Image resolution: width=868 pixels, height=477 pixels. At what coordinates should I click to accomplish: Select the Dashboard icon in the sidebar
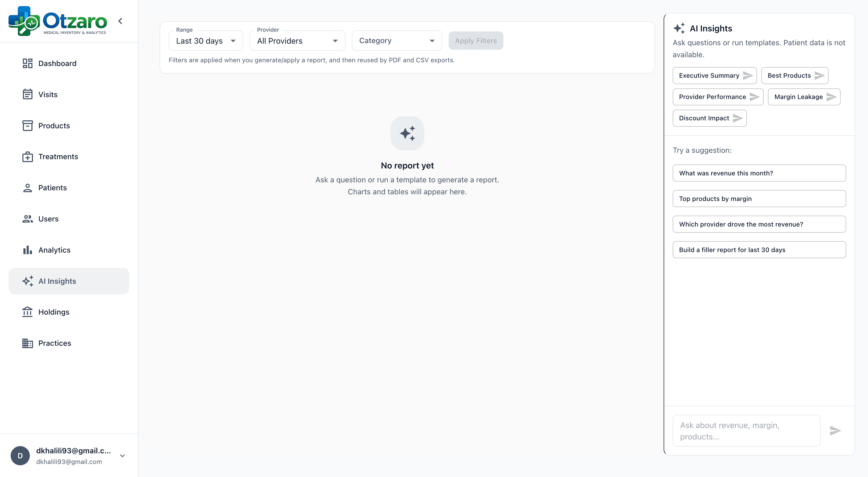click(x=27, y=63)
